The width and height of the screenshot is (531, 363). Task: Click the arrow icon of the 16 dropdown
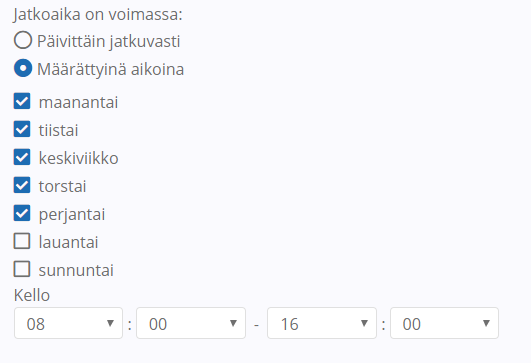pyautogui.click(x=364, y=323)
